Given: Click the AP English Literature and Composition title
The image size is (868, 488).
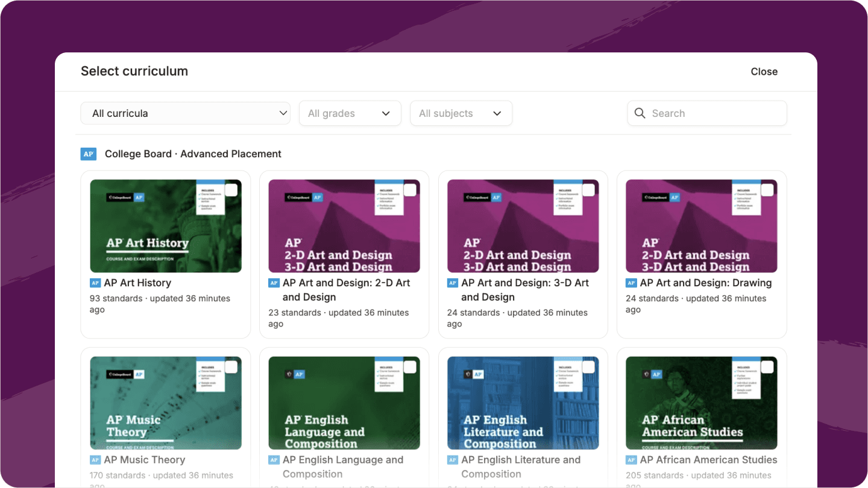Looking at the screenshot, I should click(521, 467).
